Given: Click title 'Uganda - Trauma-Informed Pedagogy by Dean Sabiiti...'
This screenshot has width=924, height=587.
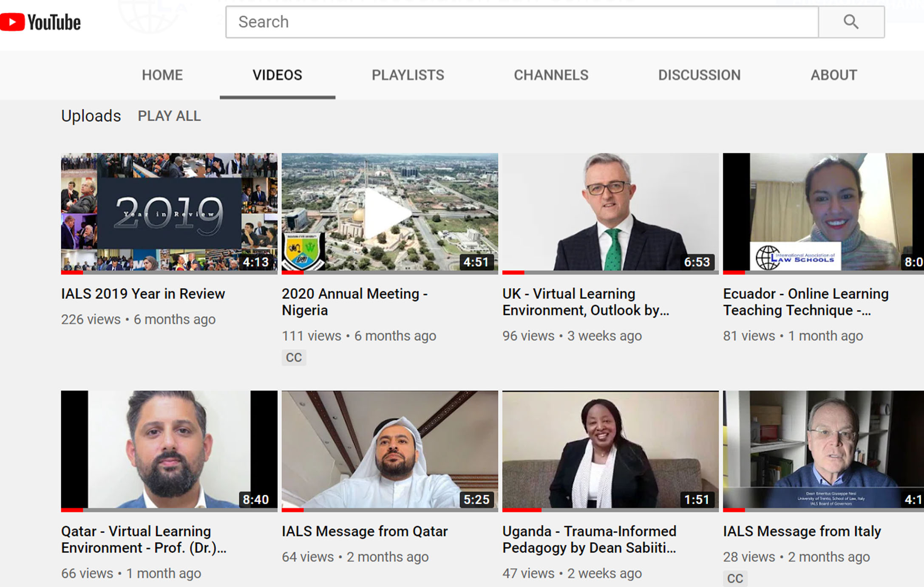Looking at the screenshot, I should (590, 539).
